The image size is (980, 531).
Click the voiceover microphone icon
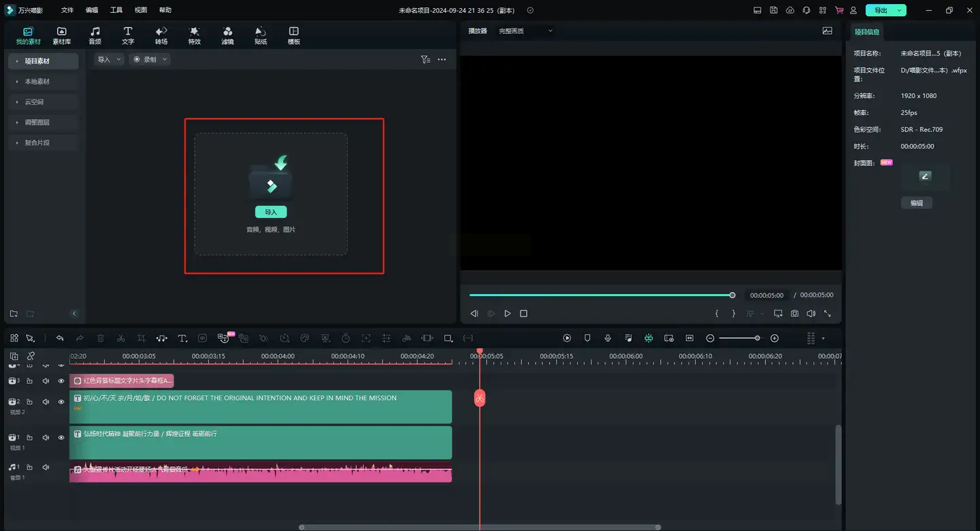pyautogui.click(x=608, y=338)
